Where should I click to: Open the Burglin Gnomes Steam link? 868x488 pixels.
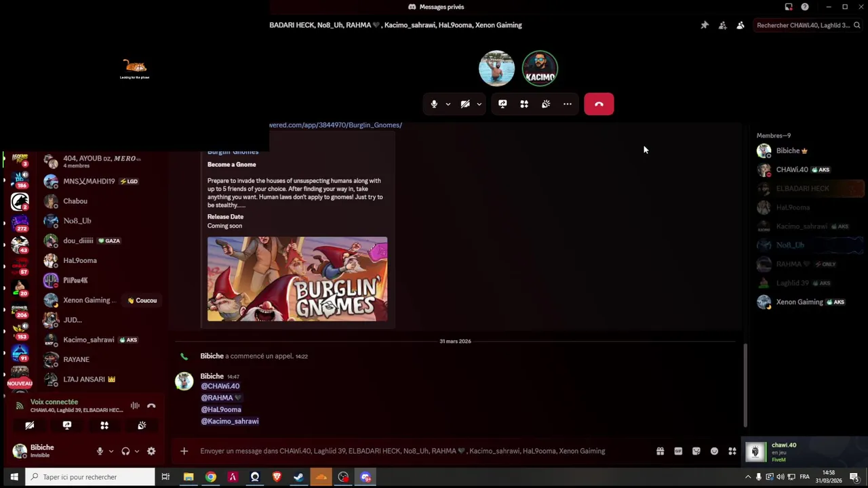[336, 125]
